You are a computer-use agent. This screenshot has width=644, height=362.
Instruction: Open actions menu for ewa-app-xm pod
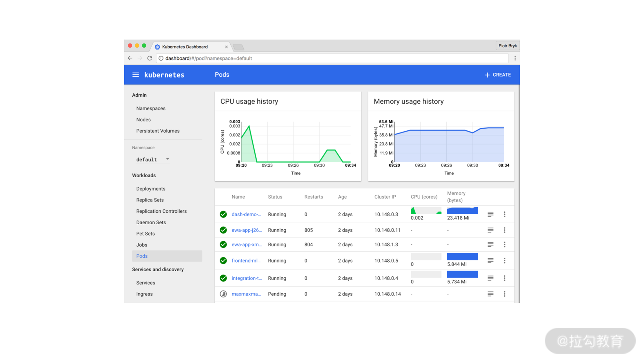pyautogui.click(x=505, y=245)
